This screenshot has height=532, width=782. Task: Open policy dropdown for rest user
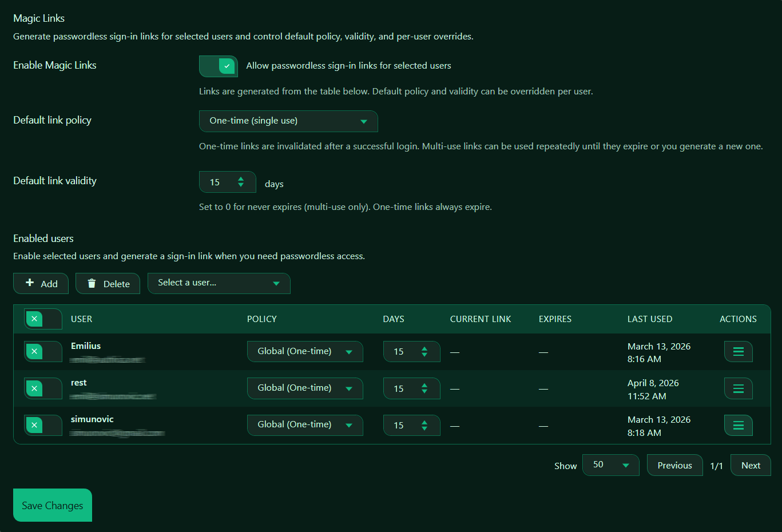click(x=305, y=388)
